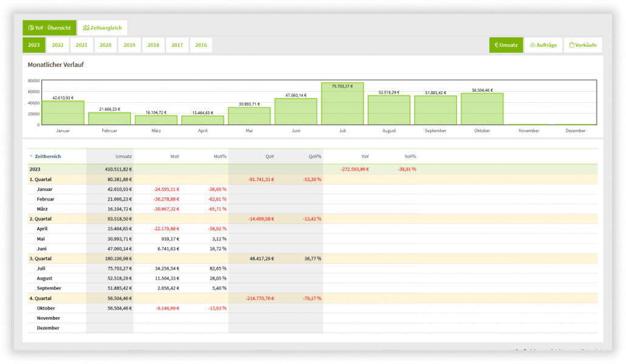Image resolution: width=626 pixels, height=364 pixels.
Task: Select year 2022
Action: (x=58, y=45)
